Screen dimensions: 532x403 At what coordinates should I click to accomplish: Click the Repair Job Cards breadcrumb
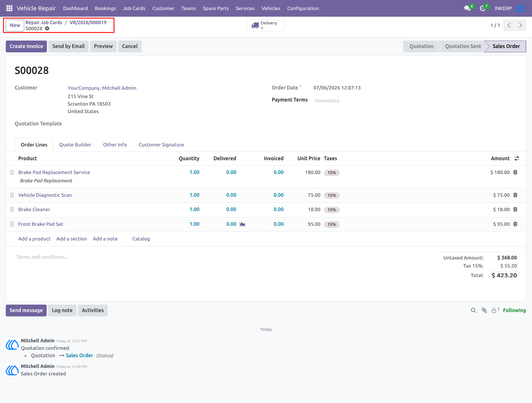(44, 22)
